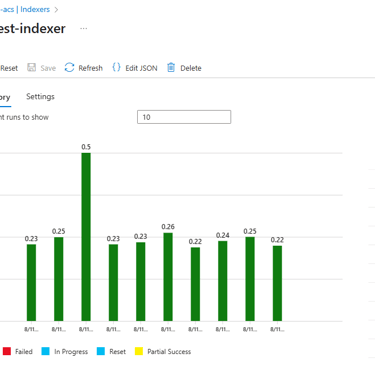Click the Partial Success legend label

tap(169, 352)
